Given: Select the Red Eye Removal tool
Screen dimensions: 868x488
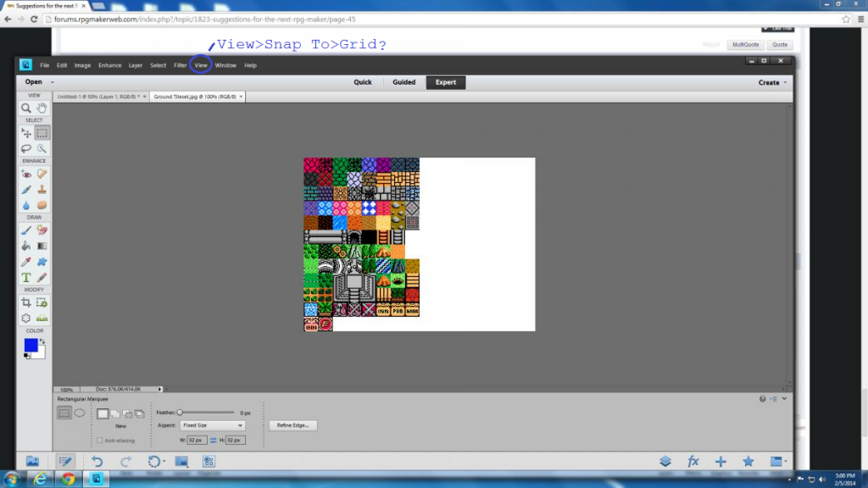Looking at the screenshot, I should coord(26,175).
